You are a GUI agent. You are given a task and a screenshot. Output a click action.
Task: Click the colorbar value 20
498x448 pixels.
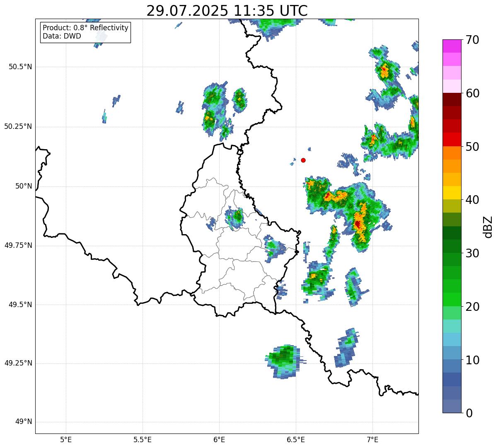472,307
